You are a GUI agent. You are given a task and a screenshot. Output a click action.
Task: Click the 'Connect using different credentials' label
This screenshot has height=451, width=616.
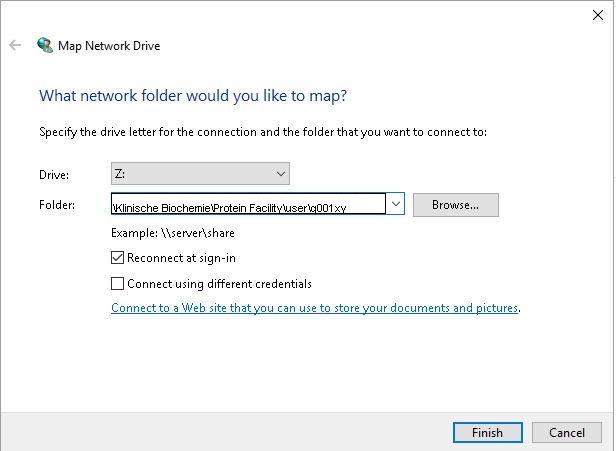[x=219, y=284]
